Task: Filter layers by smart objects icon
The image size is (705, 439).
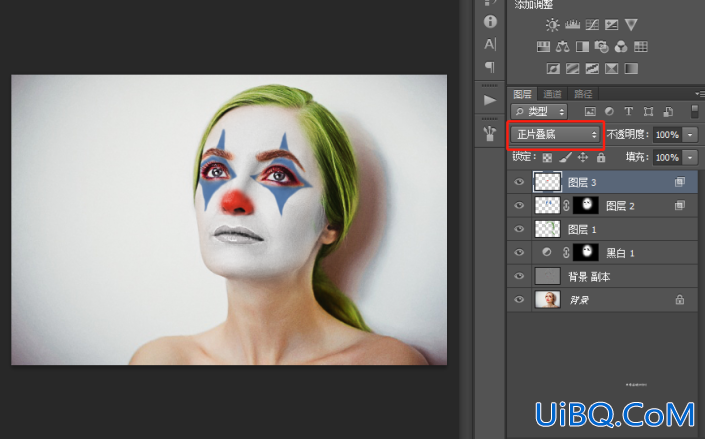Action: (x=668, y=112)
